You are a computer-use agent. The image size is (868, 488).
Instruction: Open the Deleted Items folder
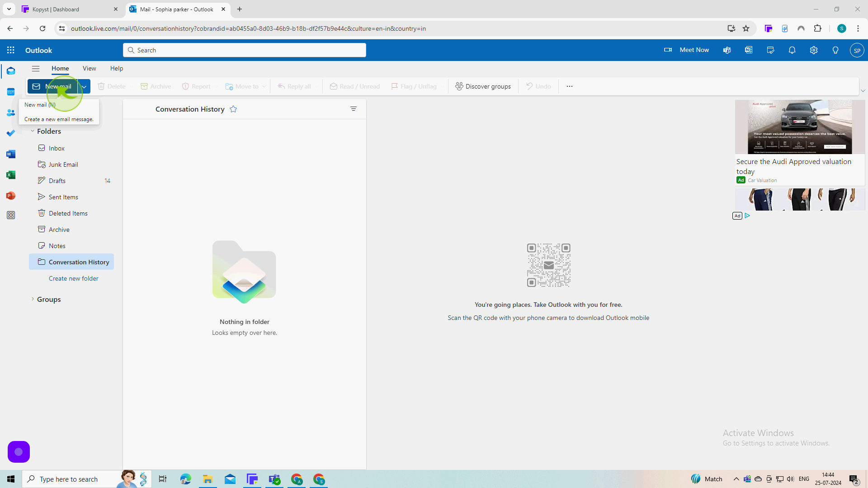71,213
